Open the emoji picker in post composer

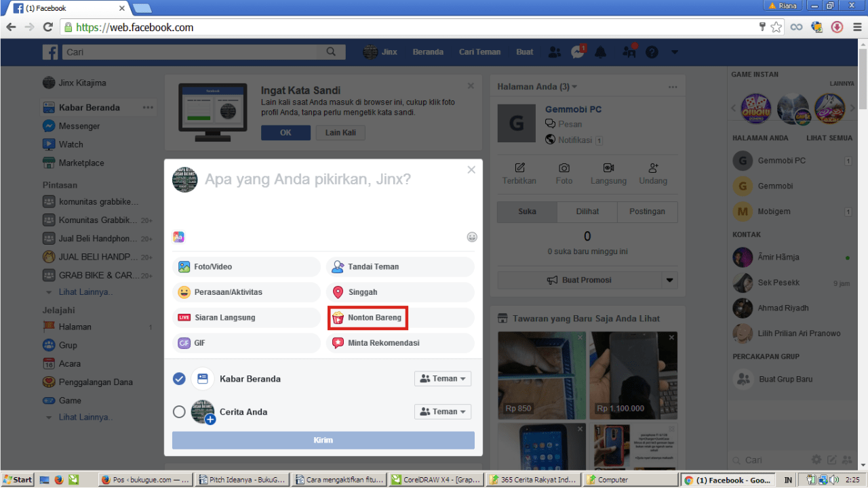point(472,237)
